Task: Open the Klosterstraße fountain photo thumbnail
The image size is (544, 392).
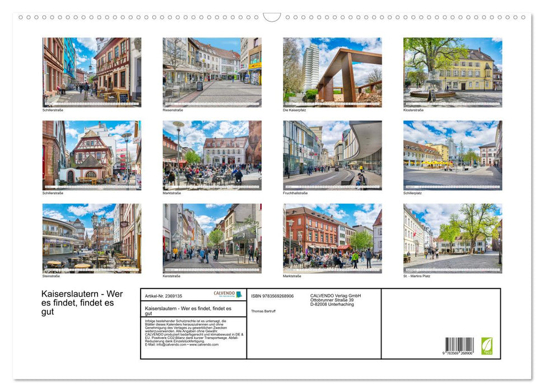Action: (x=453, y=72)
